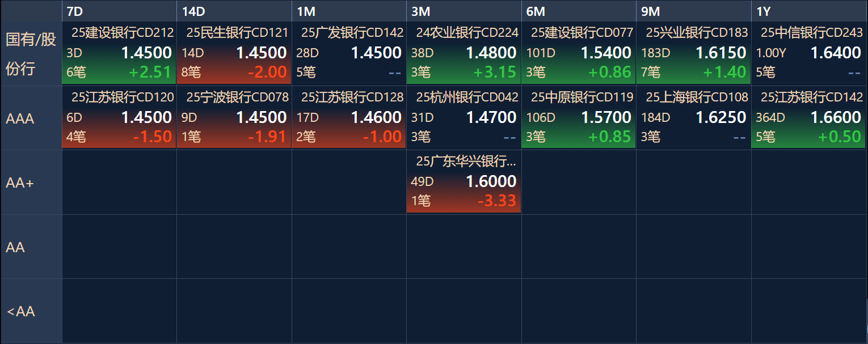
Task: Click the 25宁波银行CD078 entry
Action: pos(234,118)
